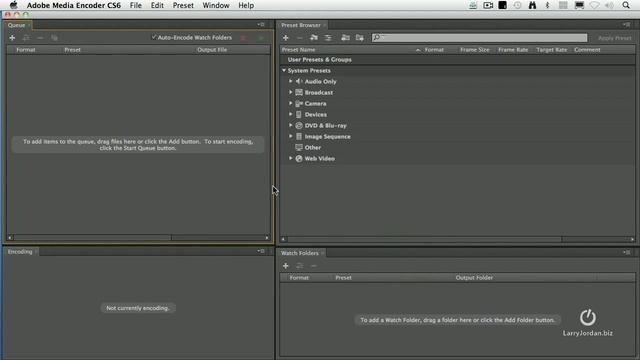The image size is (640, 360).
Task: Click the preset search field
Action: coord(479,38)
